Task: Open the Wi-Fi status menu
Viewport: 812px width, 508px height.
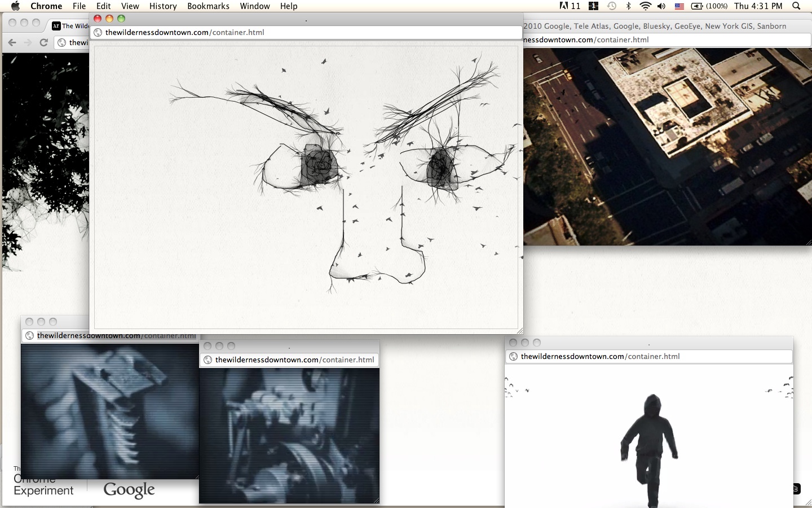Action: 645,6
